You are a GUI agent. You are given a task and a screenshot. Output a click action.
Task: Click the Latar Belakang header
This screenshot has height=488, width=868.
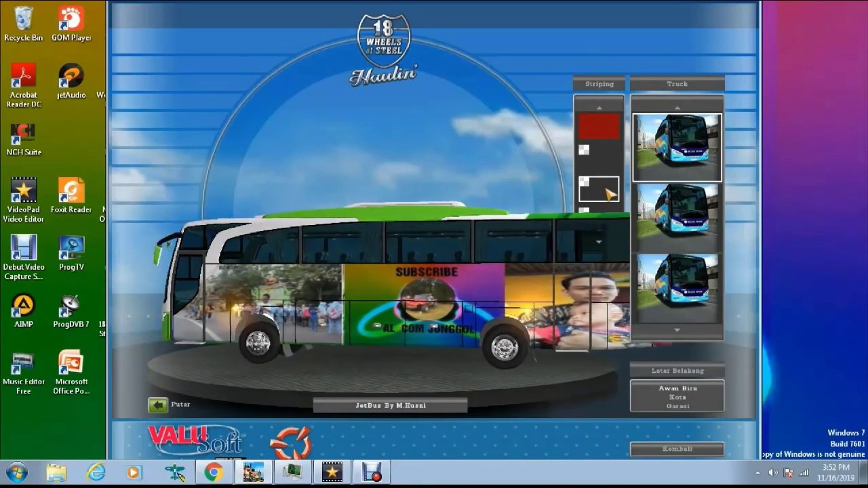677,371
